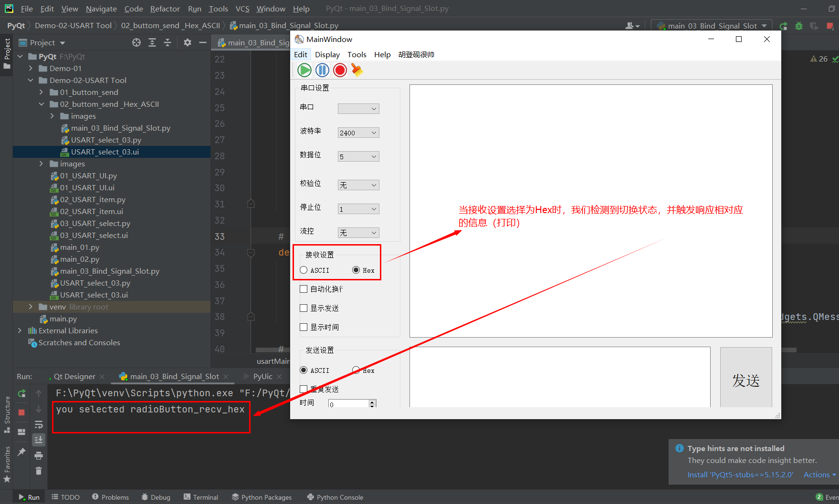The width and height of the screenshot is (839, 504).
Task: Select ASCII radio in 接收设置
Action: pyautogui.click(x=315, y=270)
